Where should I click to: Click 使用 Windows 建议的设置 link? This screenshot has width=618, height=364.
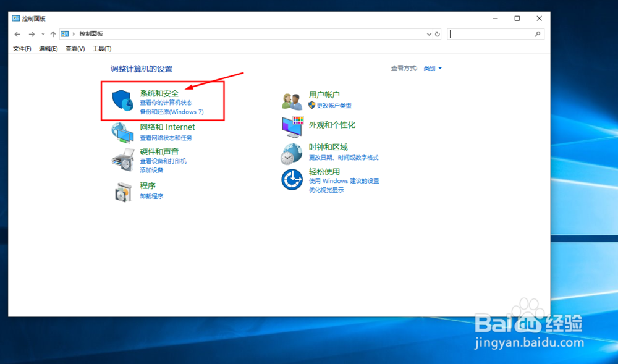click(344, 181)
